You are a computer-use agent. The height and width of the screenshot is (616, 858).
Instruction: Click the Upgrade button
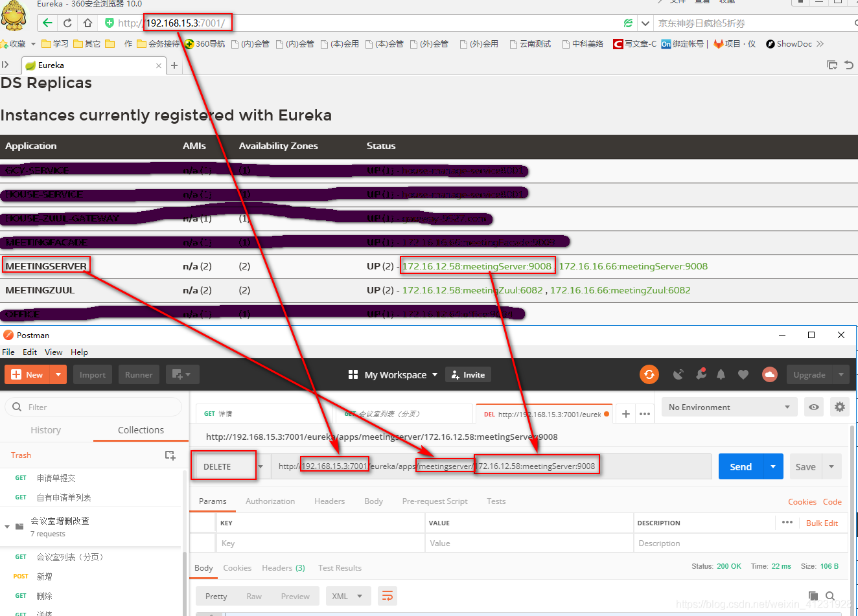coord(809,374)
